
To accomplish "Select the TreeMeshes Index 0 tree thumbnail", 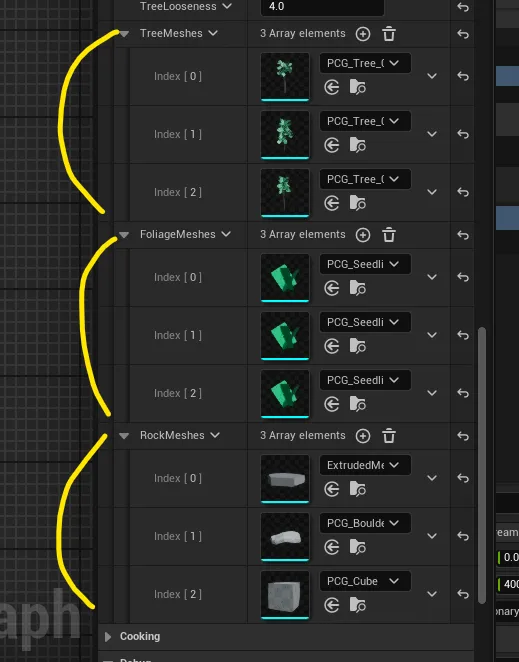I will pyautogui.click(x=285, y=77).
